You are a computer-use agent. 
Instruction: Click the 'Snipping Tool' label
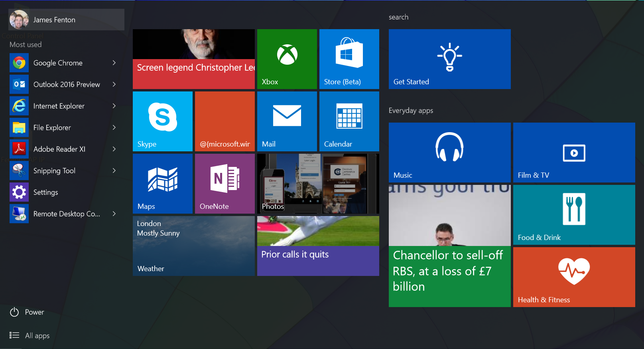point(54,171)
